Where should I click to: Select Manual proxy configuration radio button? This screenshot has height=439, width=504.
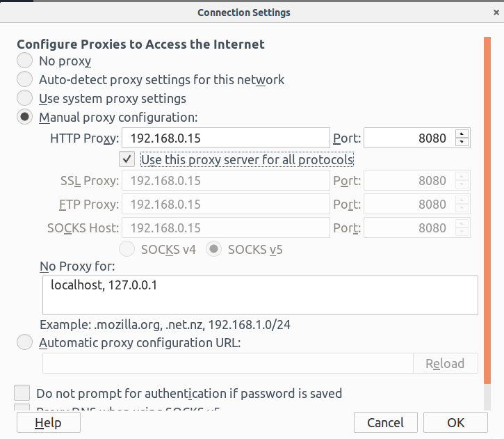25,117
